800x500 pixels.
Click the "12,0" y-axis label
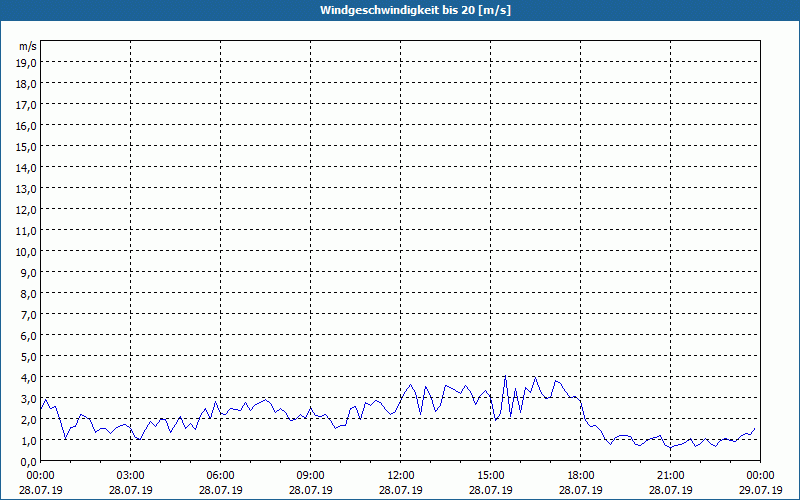(x=27, y=210)
